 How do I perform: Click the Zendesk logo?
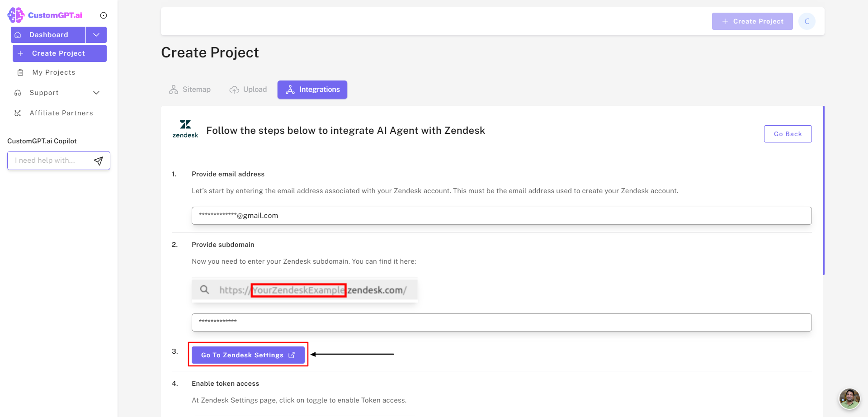point(185,129)
